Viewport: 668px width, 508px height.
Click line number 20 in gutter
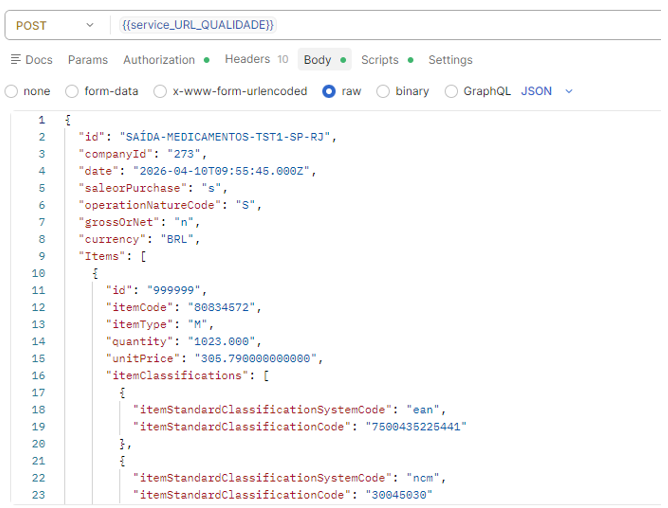38,444
